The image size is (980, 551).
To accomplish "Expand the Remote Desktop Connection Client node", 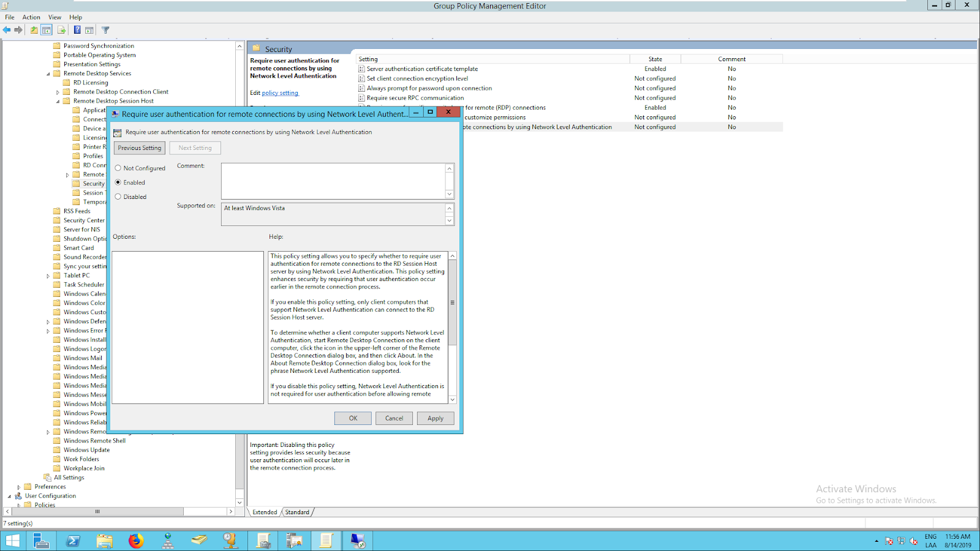I will coord(58,92).
